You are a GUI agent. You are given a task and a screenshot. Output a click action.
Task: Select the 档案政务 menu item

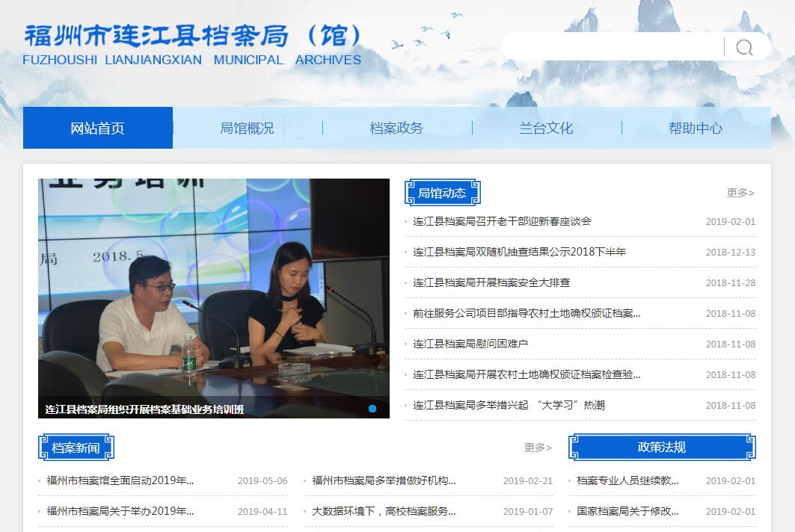(396, 128)
